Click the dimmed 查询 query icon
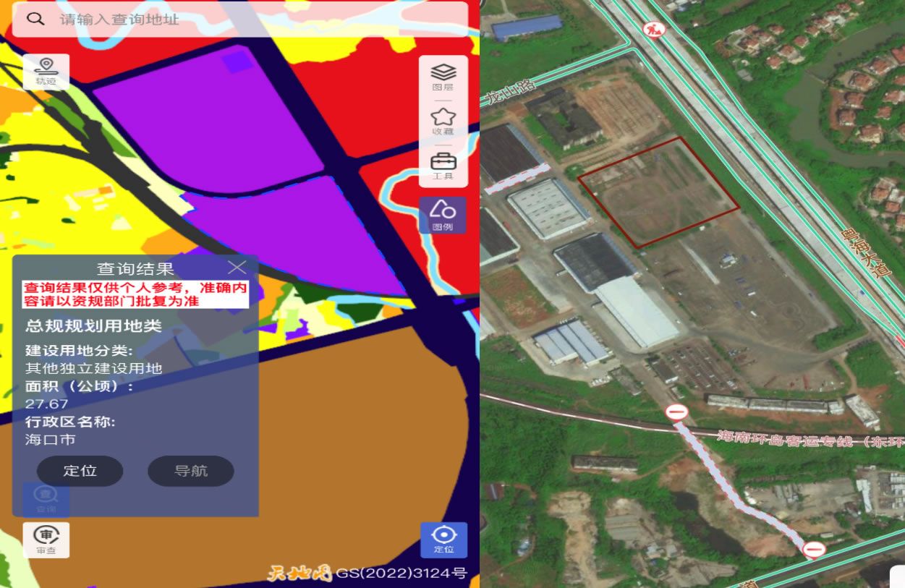 (46, 499)
